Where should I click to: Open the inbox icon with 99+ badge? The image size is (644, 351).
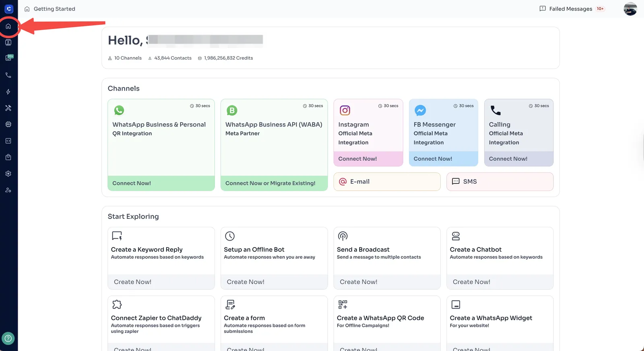click(x=8, y=58)
